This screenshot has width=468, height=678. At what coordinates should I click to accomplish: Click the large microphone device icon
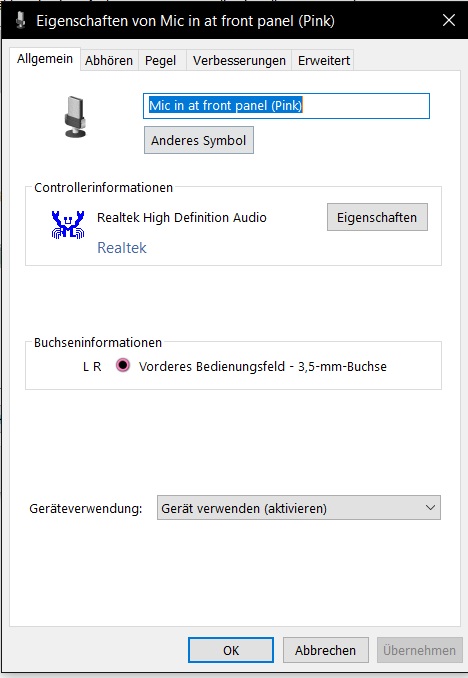(76, 117)
